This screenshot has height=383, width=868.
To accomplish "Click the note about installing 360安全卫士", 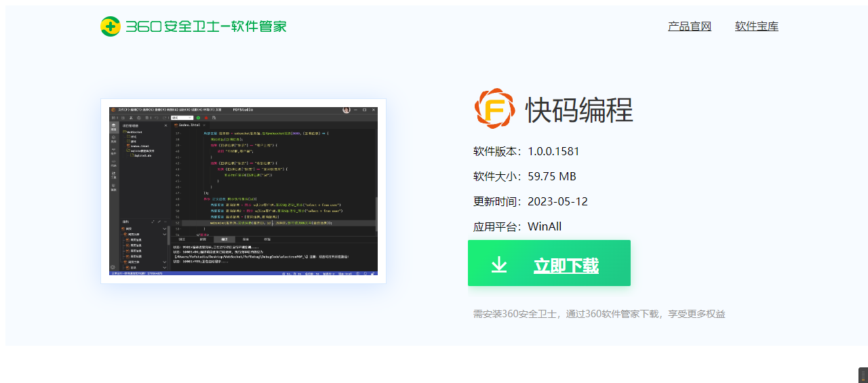I will [599, 314].
